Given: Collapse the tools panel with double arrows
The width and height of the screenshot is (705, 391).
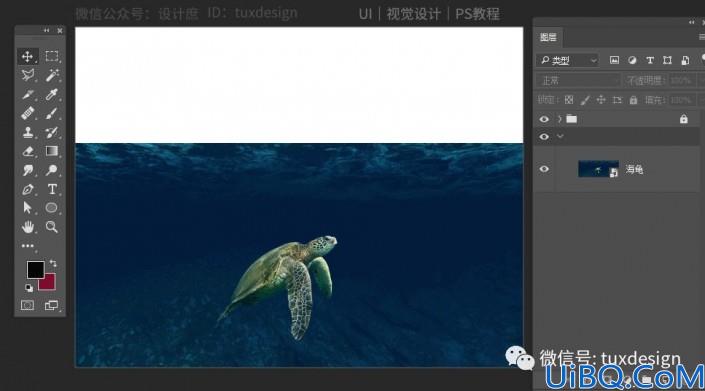Looking at the screenshot, I should click(46, 30).
